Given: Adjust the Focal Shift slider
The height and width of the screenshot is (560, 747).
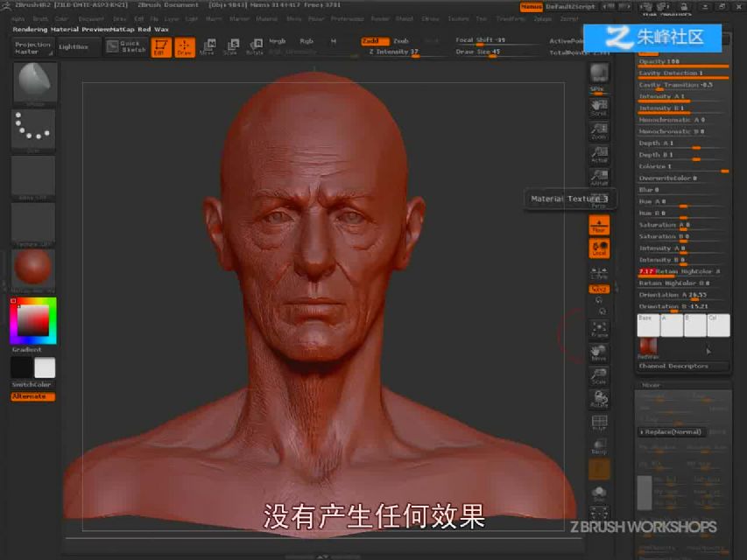Looking at the screenshot, I should (x=497, y=41).
